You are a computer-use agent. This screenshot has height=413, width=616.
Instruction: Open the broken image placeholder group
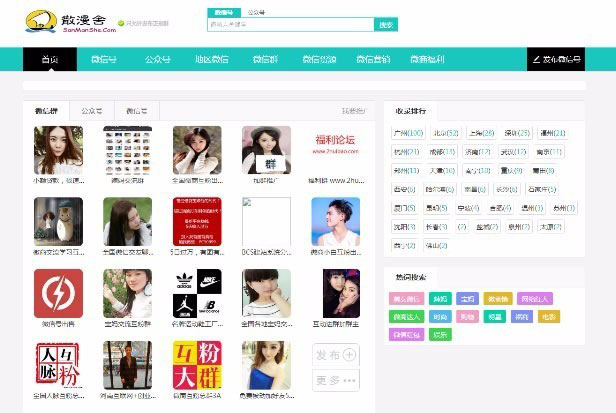266,222
